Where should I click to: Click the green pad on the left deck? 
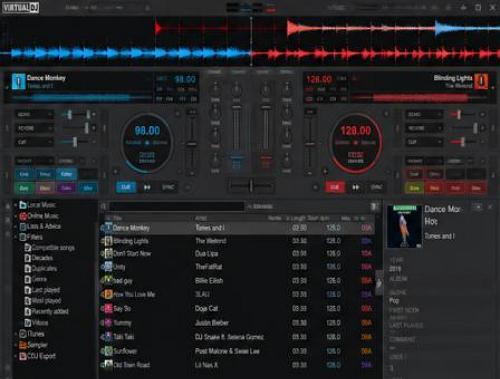[24, 188]
